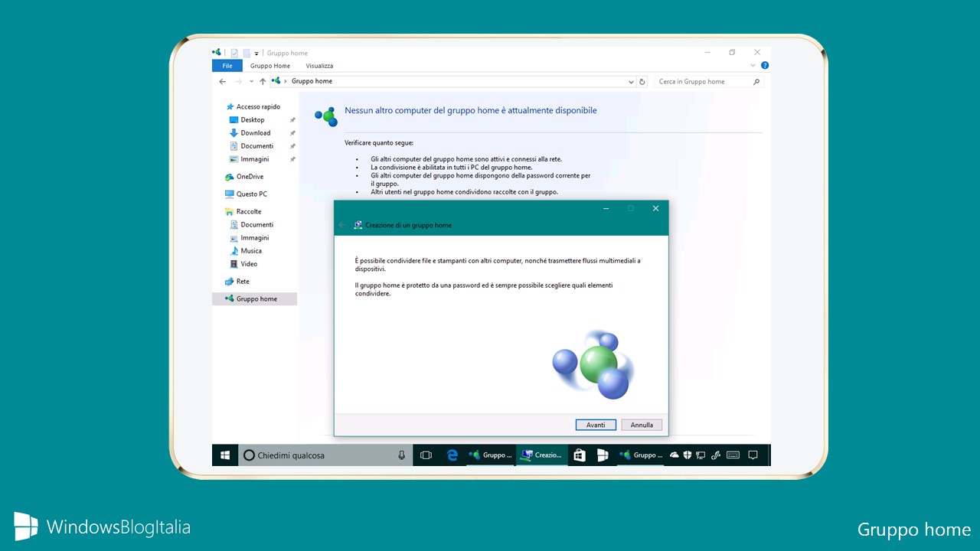Open the white Windows-logo taskbar app
980x551 pixels.
click(x=603, y=455)
